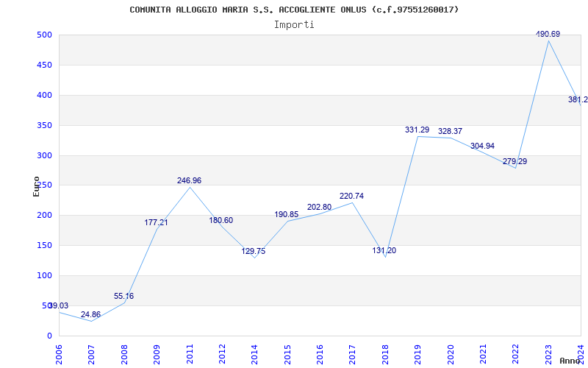Click the 2007 x-axis label
The image size is (588, 368).
click(91, 354)
